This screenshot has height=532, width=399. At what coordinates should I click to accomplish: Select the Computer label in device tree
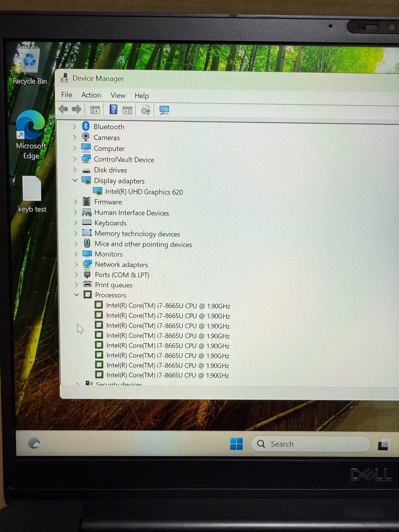pyautogui.click(x=109, y=149)
